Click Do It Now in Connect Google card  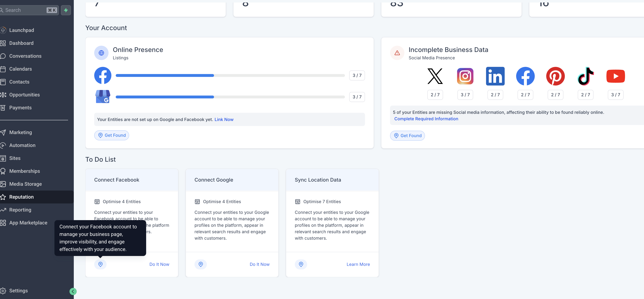click(x=259, y=264)
